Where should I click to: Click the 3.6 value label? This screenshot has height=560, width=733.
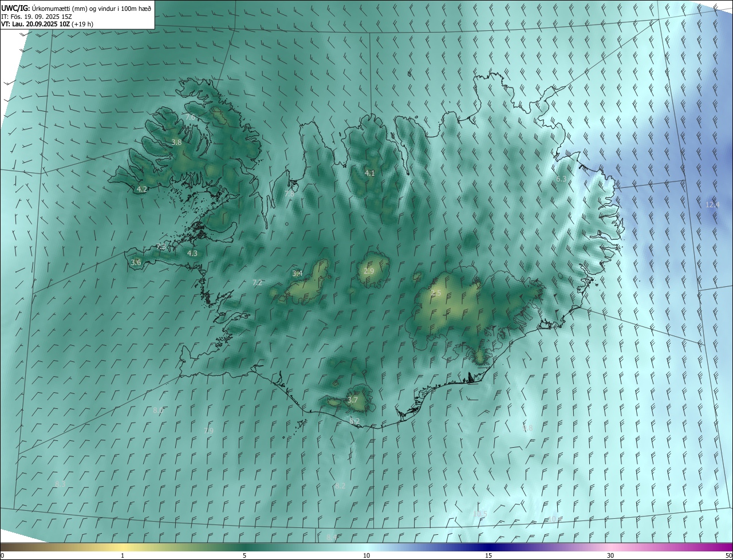click(136, 262)
